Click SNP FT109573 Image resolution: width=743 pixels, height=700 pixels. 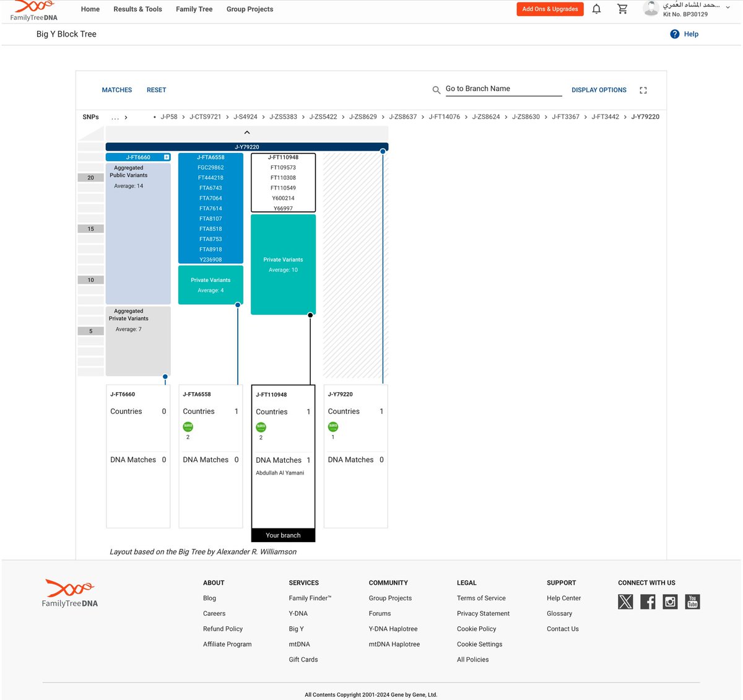tap(283, 168)
